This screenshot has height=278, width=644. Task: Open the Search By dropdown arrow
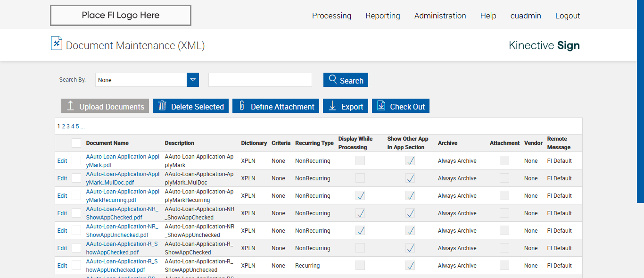tap(193, 80)
